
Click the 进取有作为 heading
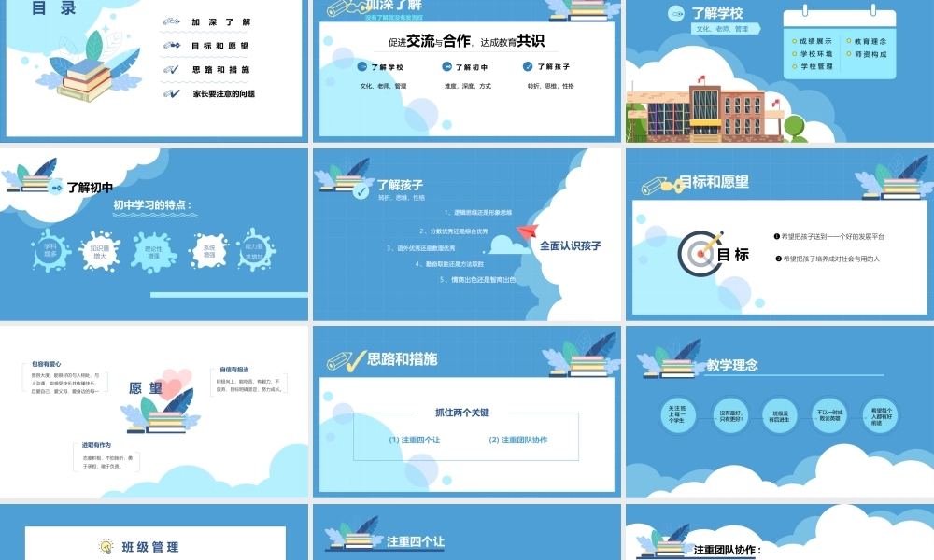click(96, 445)
